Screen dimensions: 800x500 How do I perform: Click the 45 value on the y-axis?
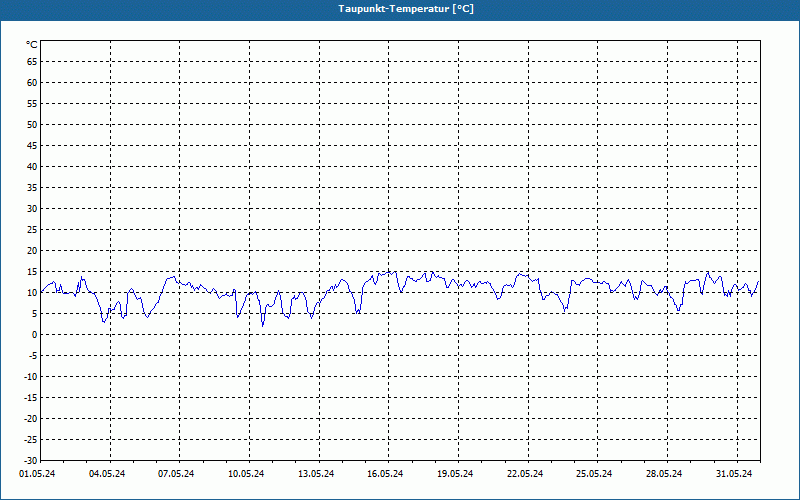coord(32,146)
